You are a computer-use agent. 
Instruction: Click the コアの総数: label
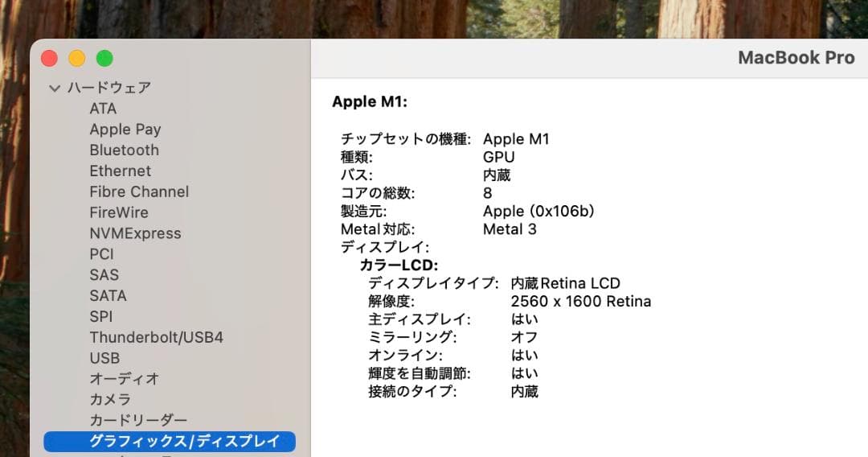(x=378, y=193)
